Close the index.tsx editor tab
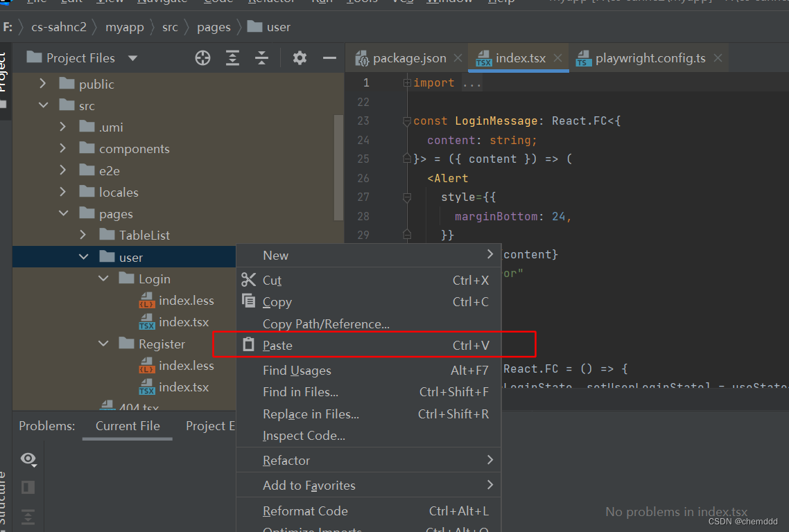Screen dimensions: 789x532 pos(557,57)
